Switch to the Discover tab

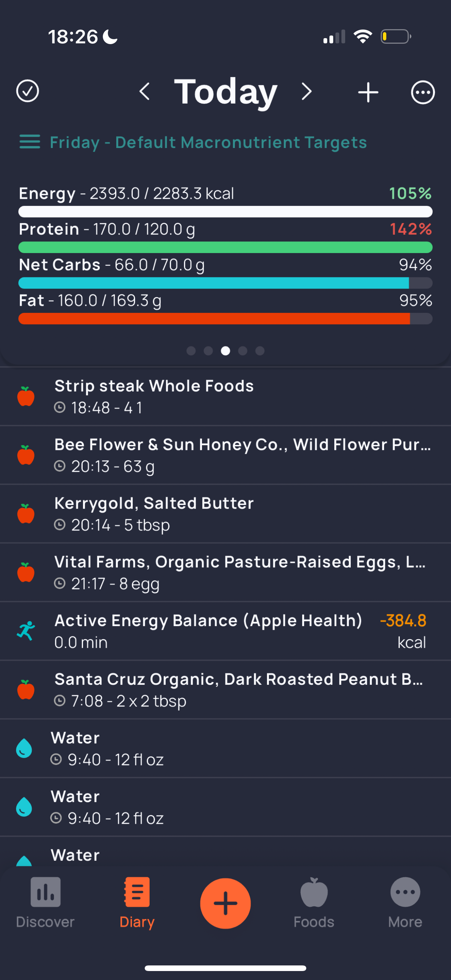click(45, 903)
